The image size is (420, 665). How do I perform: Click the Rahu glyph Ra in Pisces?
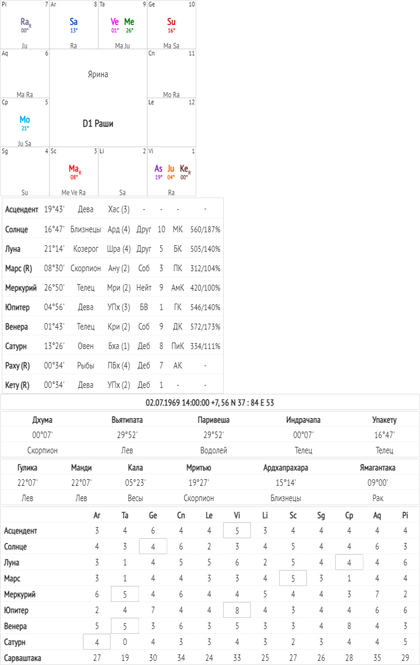(25, 22)
